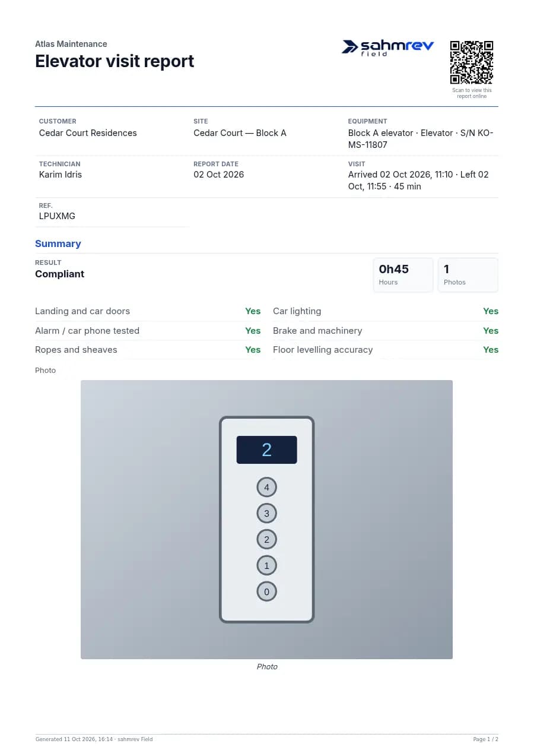The image size is (534, 756).
Task: Select technician name "Karim Idris"
Action: tap(61, 175)
